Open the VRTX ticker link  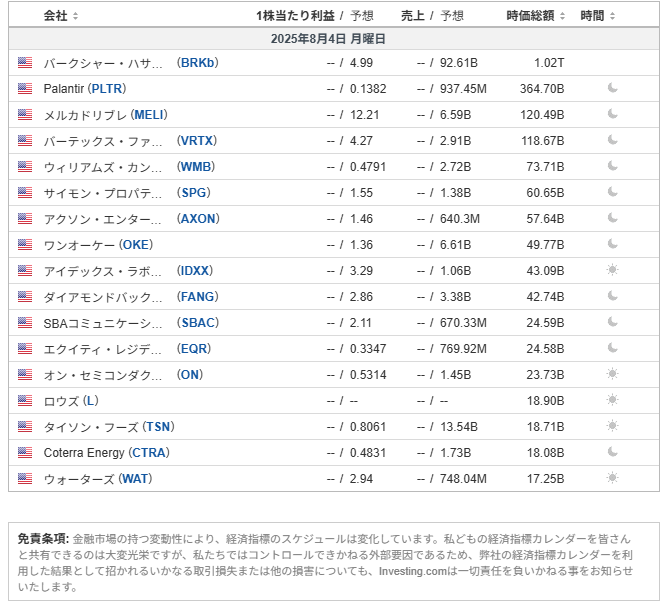pyautogui.click(x=197, y=141)
